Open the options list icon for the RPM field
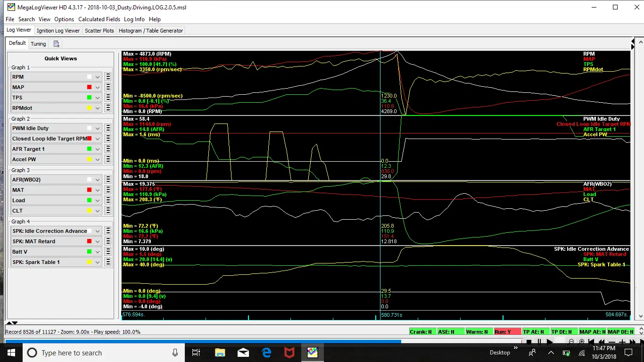Viewport: 644px width, 362px height. [x=108, y=77]
